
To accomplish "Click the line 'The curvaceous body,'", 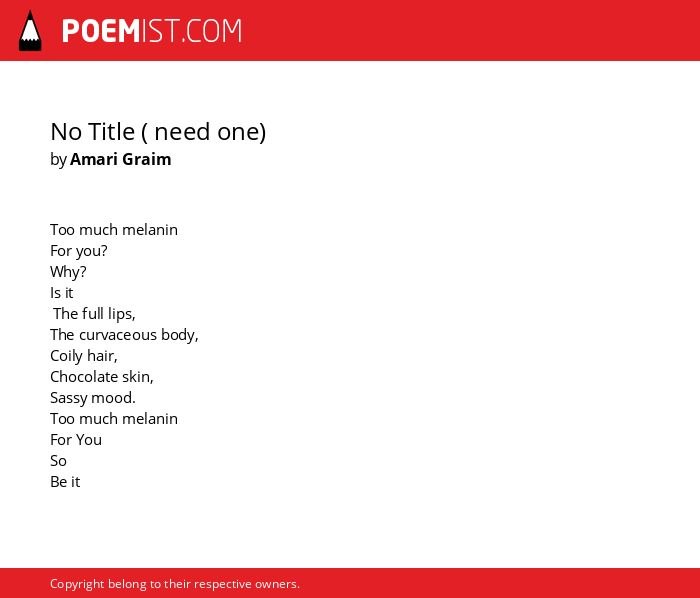I will [x=125, y=335].
